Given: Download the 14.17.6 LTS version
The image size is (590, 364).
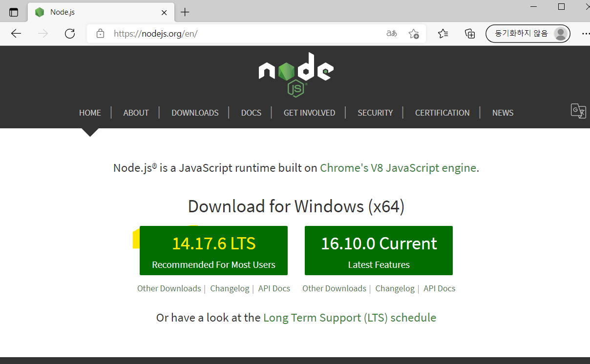Looking at the screenshot, I should 213,250.
